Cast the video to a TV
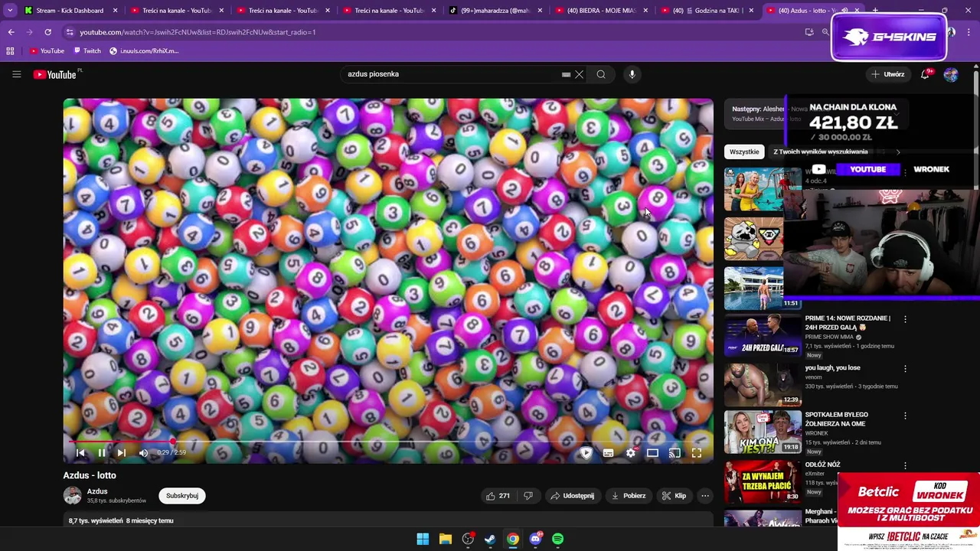980x551 pixels. pos(675,453)
